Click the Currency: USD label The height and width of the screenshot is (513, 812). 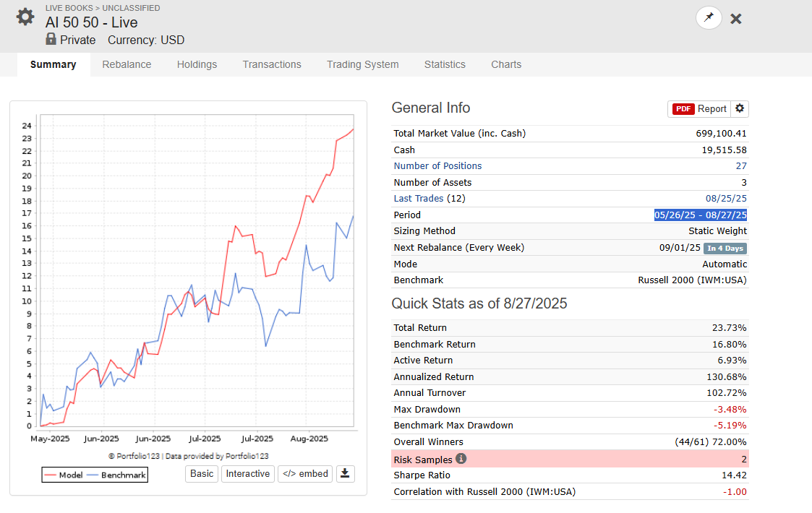click(x=146, y=40)
